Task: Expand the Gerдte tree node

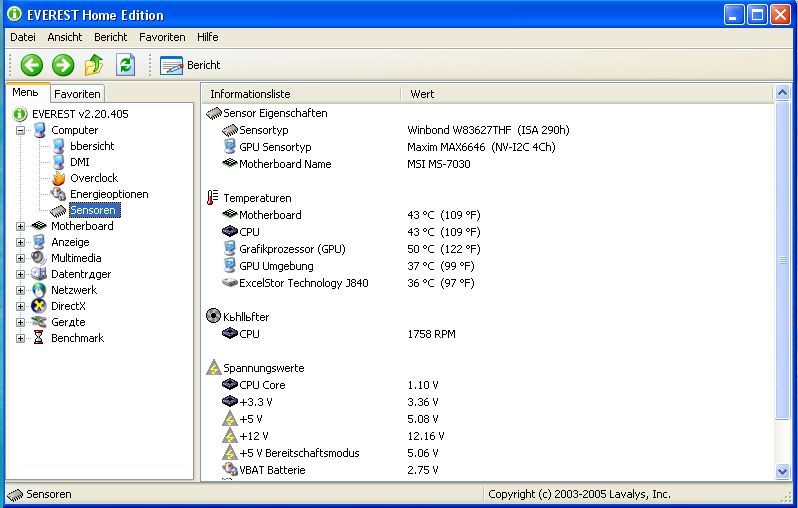Action: 20,322
